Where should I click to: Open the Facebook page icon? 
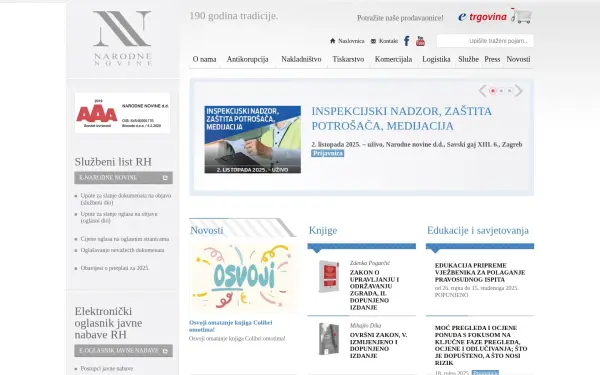(x=407, y=41)
